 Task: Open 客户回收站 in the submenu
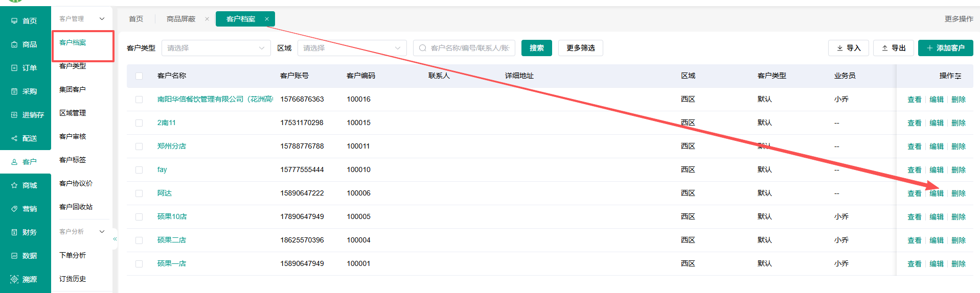[x=76, y=207]
